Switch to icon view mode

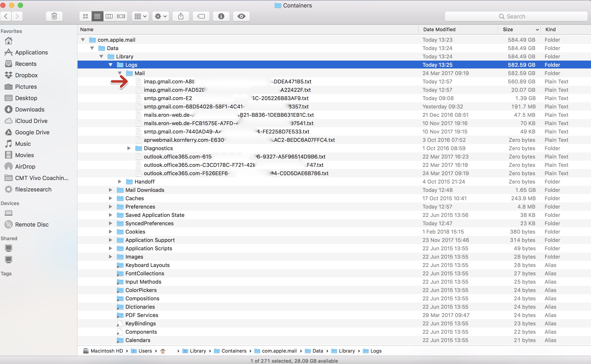(x=85, y=16)
